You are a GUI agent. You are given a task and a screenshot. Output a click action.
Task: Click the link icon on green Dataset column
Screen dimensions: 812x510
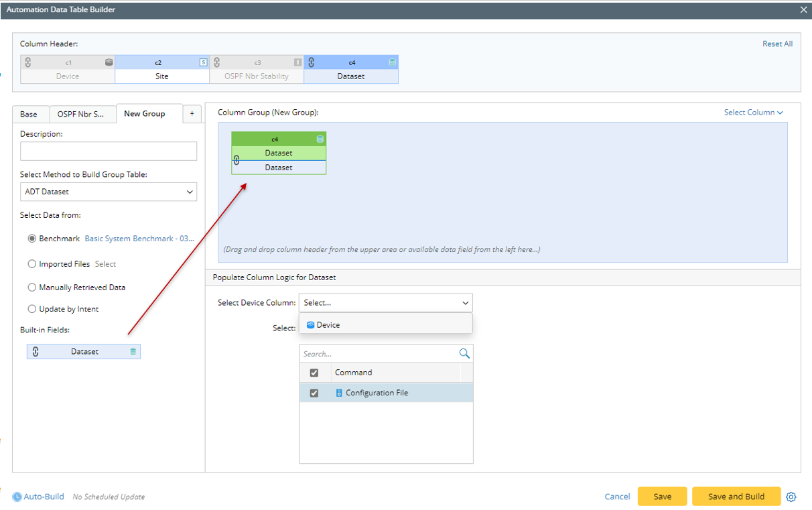tap(236, 160)
